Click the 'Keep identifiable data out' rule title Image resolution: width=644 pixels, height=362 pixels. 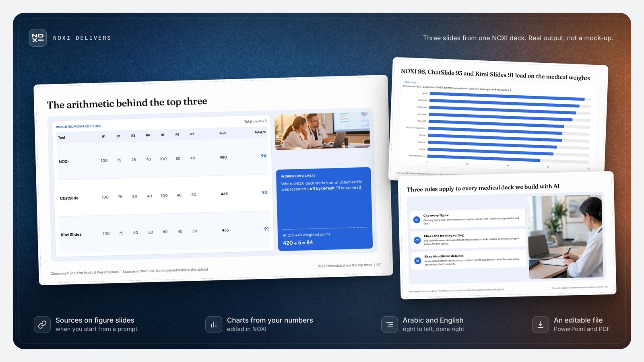click(444, 256)
